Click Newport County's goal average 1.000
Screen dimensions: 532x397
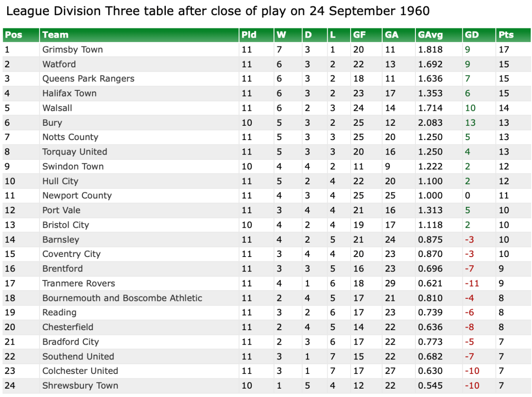coord(430,196)
